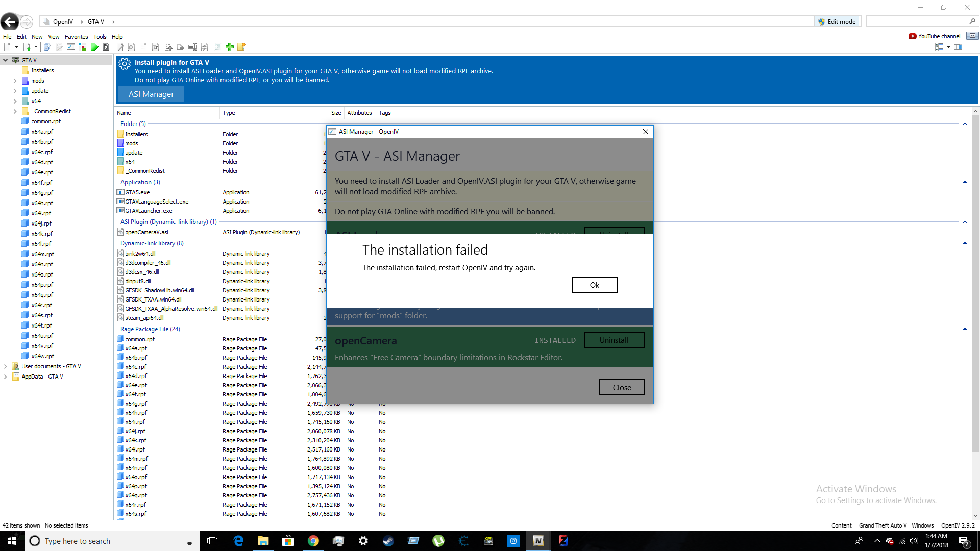Click the search input field top right

click(x=917, y=21)
